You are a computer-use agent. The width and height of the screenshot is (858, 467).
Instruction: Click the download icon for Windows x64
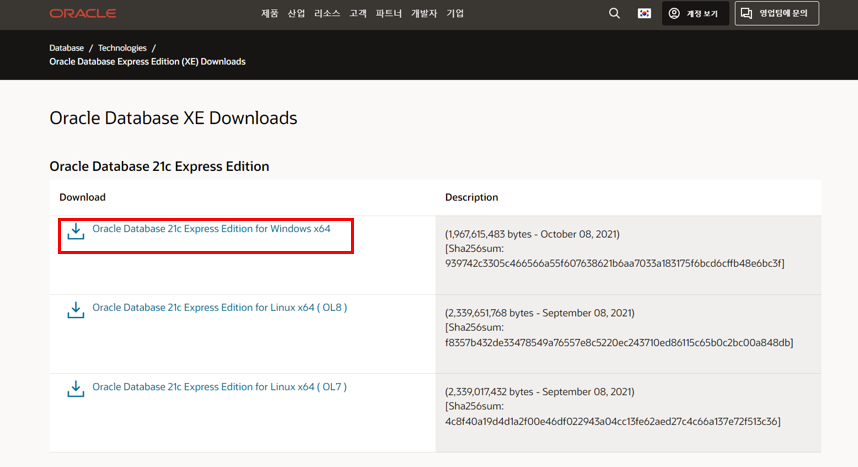(x=76, y=231)
